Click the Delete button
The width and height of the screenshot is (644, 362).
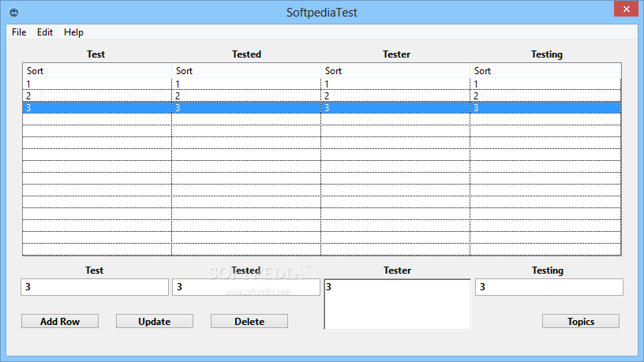249,321
